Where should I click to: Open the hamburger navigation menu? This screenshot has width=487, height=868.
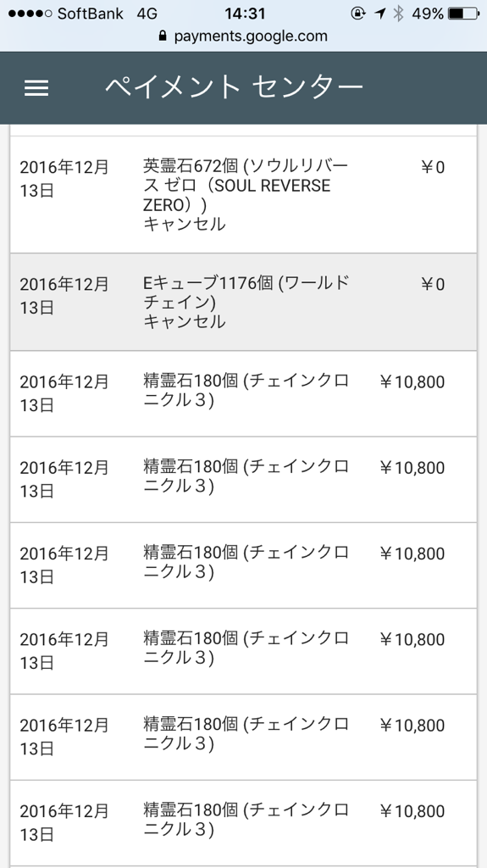(x=36, y=87)
